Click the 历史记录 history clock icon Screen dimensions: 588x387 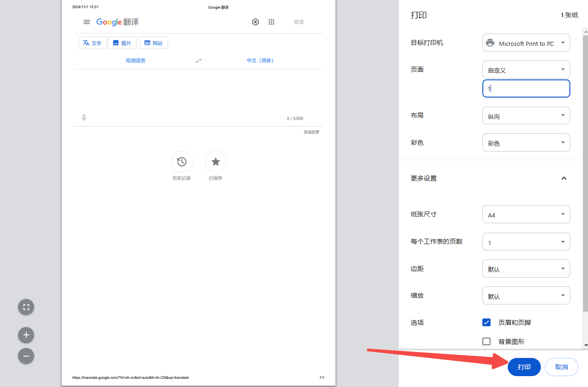tap(181, 162)
